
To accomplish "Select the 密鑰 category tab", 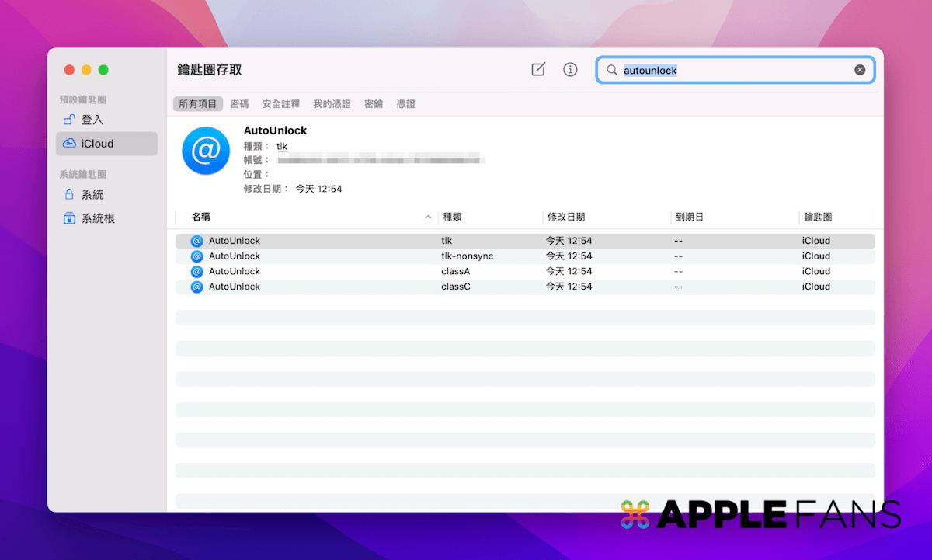I will click(374, 103).
